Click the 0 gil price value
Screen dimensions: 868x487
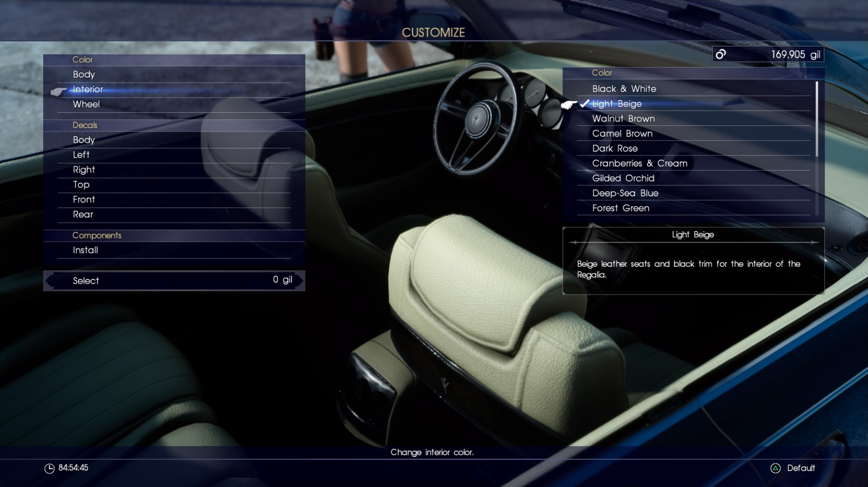(x=282, y=280)
